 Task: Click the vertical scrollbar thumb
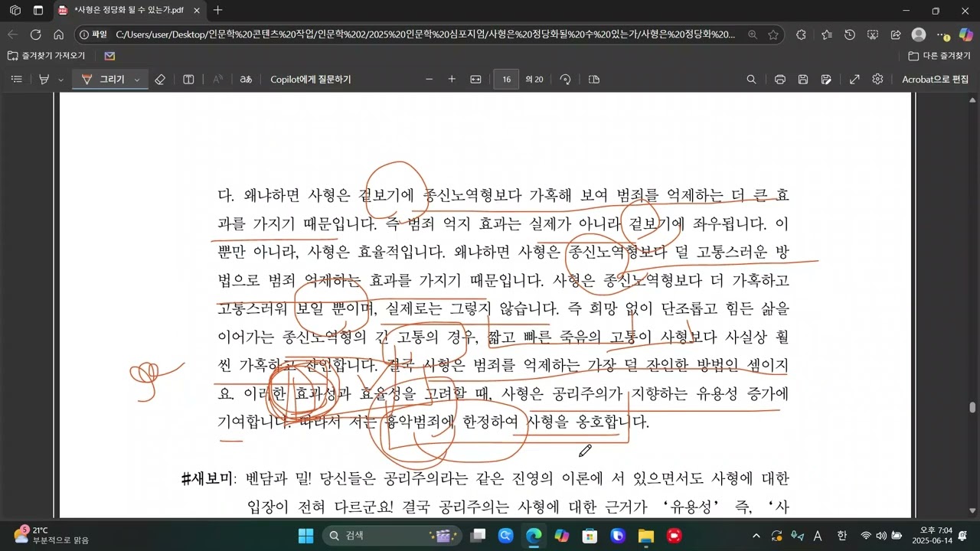973,407
